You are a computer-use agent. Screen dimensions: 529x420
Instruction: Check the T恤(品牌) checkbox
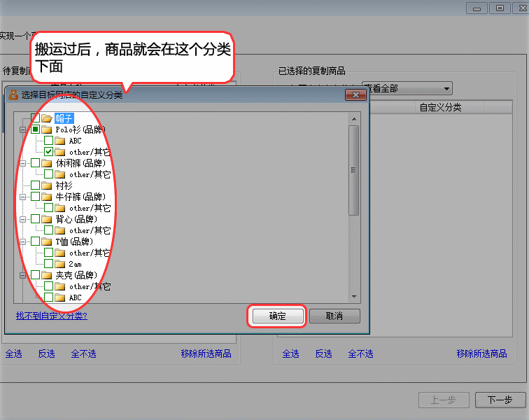(x=36, y=241)
